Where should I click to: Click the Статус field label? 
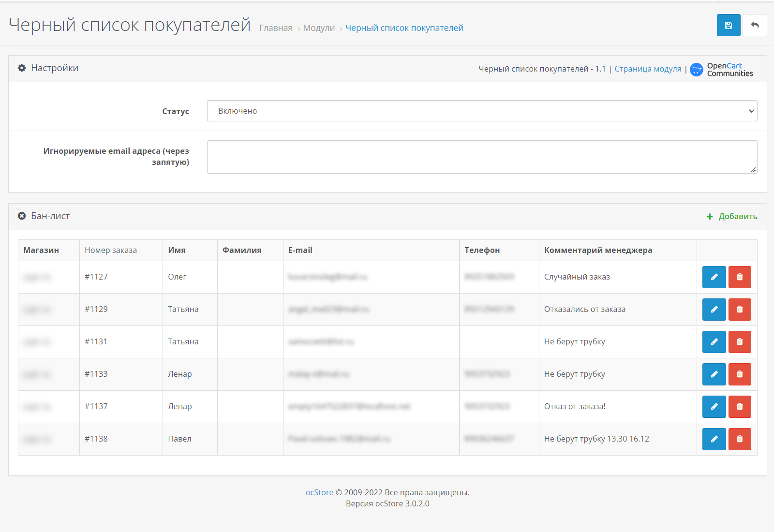pos(176,111)
